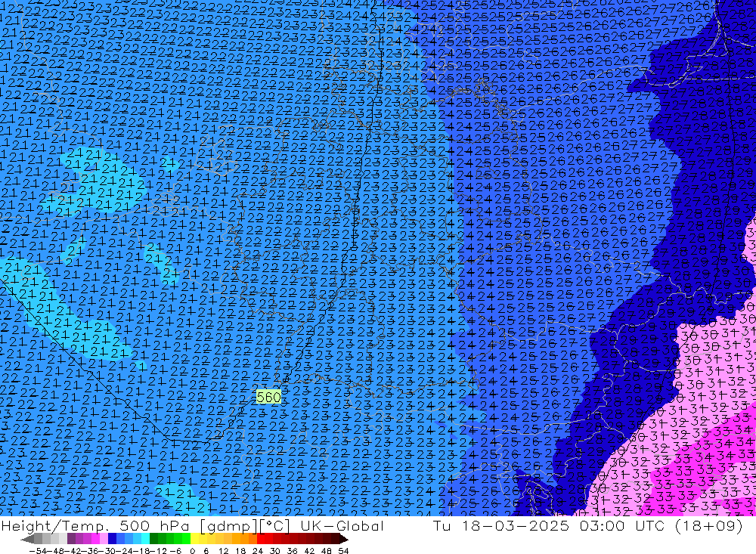Click the '(18+09)' forecast run text
The image size is (756, 554).
(708, 525)
